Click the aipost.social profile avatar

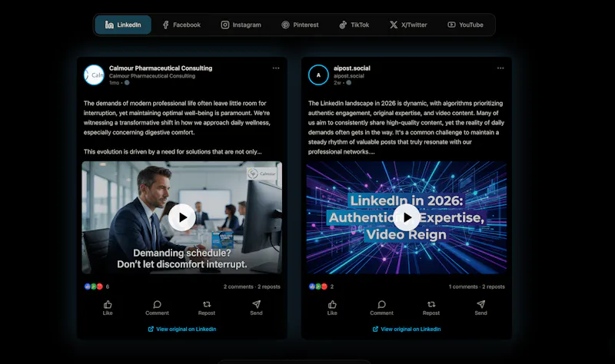pos(318,74)
